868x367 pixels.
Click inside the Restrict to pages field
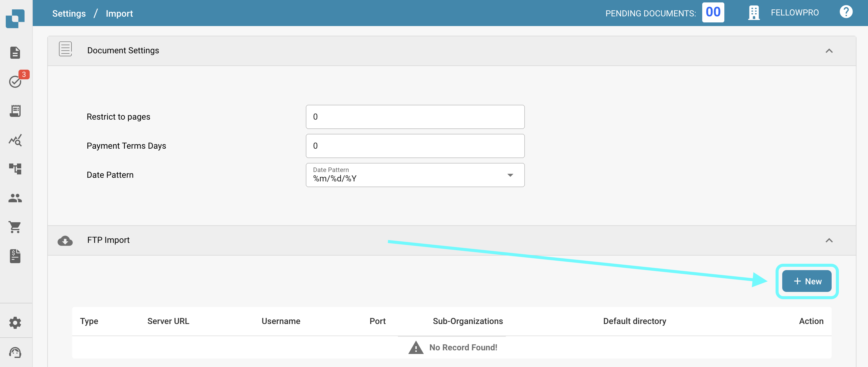(x=415, y=117)
